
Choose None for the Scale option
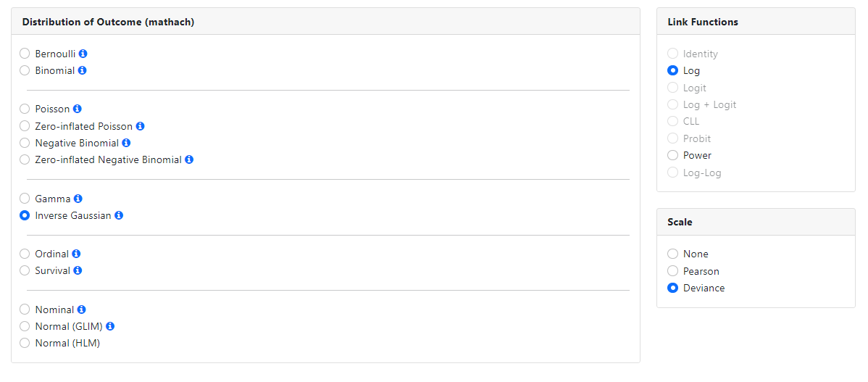click(x=673, y=254)
